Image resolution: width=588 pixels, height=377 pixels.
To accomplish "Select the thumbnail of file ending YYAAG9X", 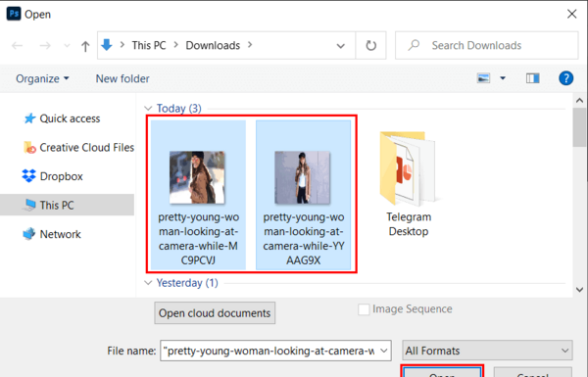I will click(302, 177).
